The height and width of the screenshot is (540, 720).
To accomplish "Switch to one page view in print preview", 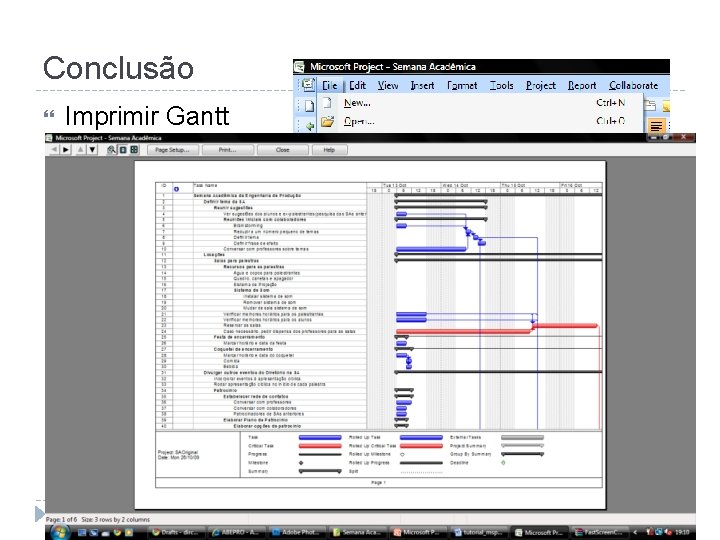I will tap(123, 150).
